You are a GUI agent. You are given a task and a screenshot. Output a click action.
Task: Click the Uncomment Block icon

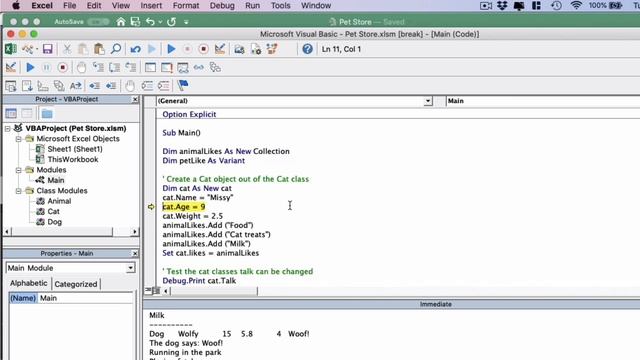(x=163, y=86)
